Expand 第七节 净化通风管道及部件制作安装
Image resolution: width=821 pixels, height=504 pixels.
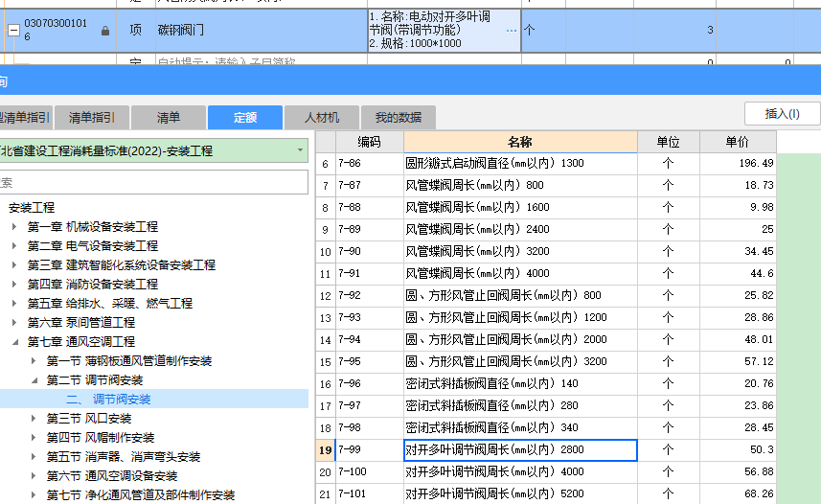click(x=34, y=495)
